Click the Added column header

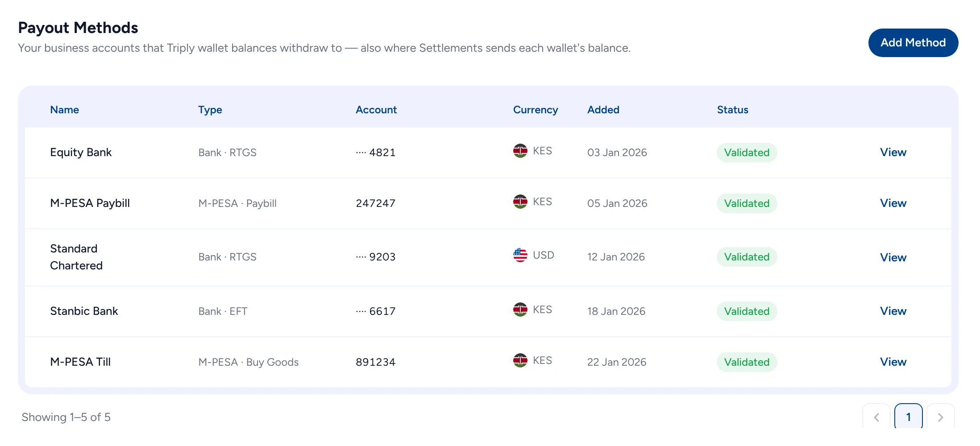point(603,110)
